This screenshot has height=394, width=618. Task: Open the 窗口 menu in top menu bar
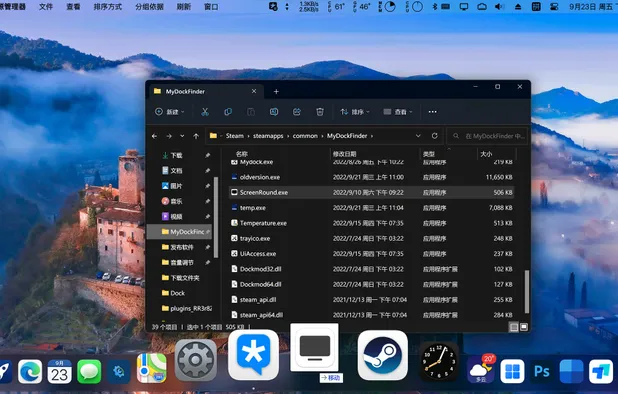(x=211, y=7)
